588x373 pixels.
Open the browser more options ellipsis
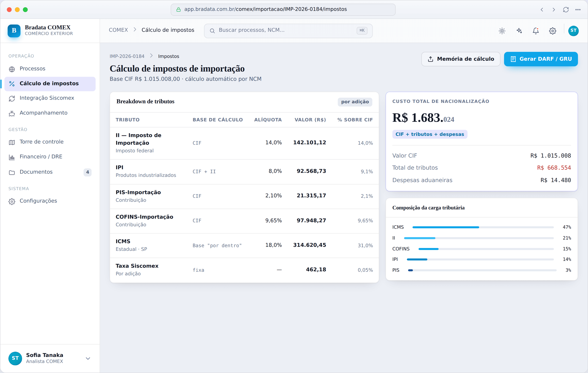click(578, 9)
